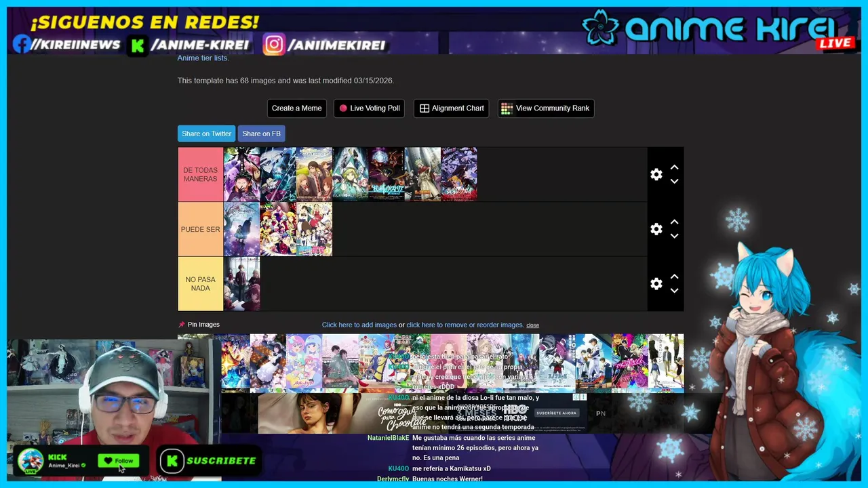Open the Alignment Chart
The height and width of the screenshot is (488, 868).
451,108
